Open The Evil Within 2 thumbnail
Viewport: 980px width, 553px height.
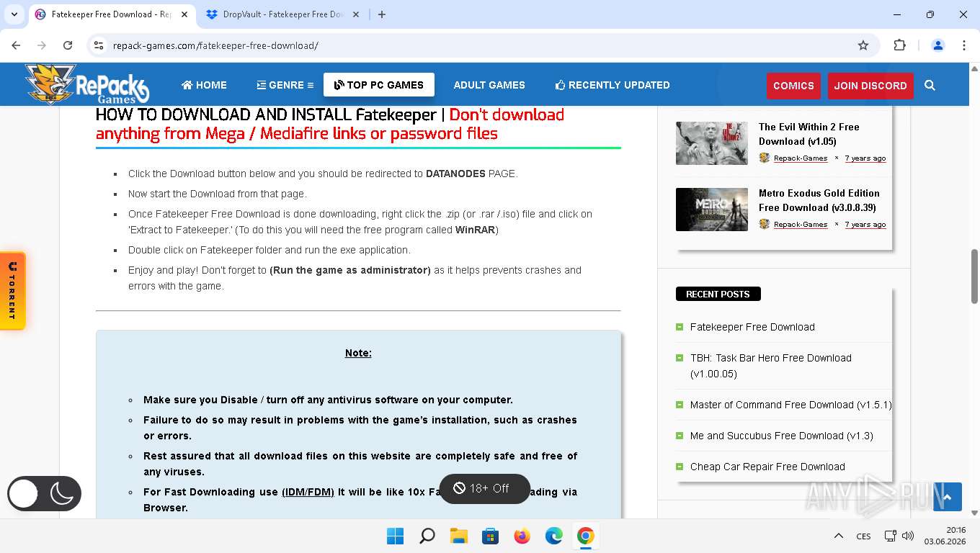pyautogui.click(x=712, y=143)
